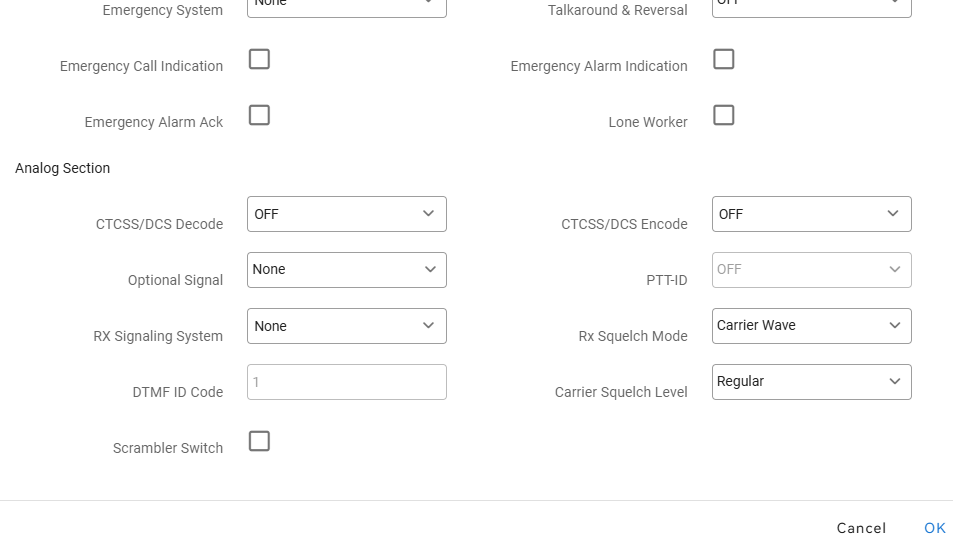Open the CTCSS/DCS Decode dropdown
The height and width of the screenshot is (545, 953).
[346, 214]
